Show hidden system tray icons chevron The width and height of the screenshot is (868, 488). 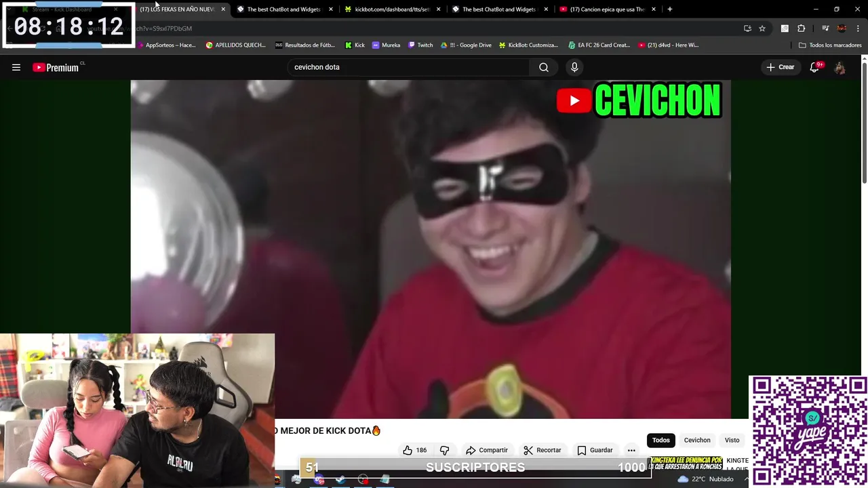click(746, 479)
